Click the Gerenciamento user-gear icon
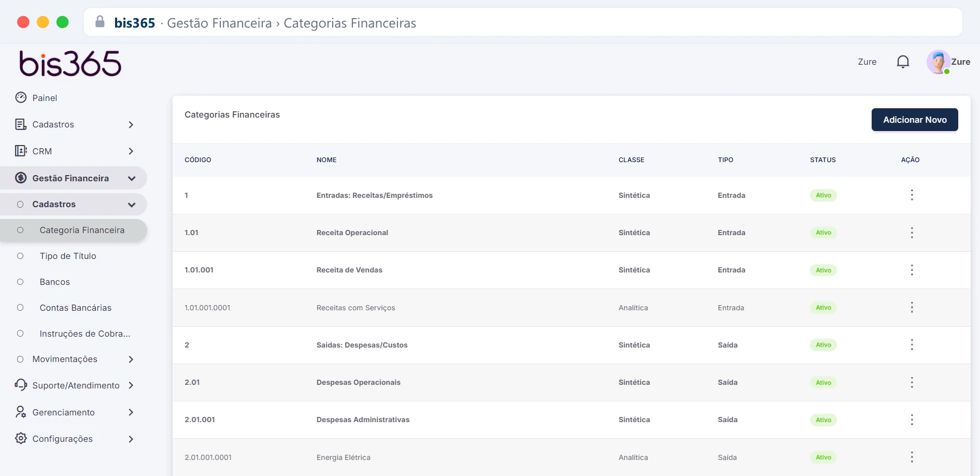980x476 pixels. 21,412
